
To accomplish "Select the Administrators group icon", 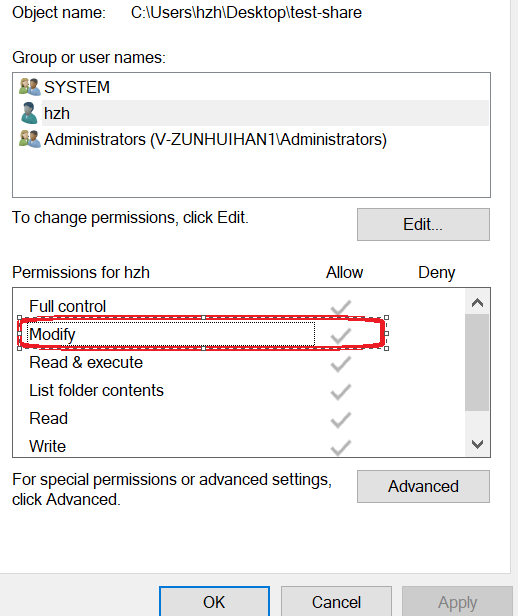I will tap(30, 139).
